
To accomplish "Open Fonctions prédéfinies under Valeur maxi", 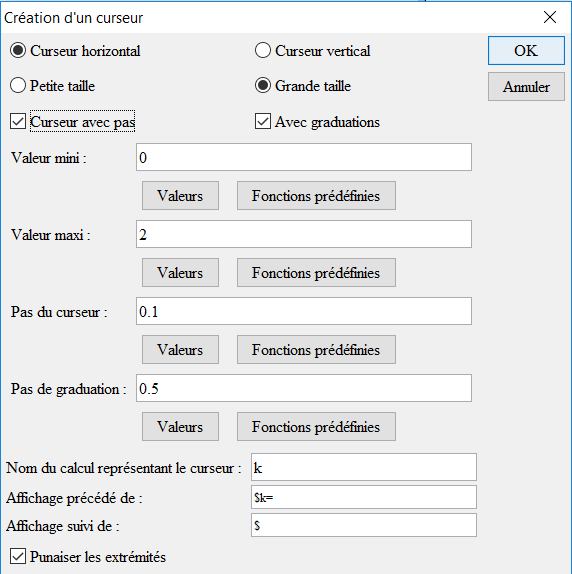I will pos(316,273).
